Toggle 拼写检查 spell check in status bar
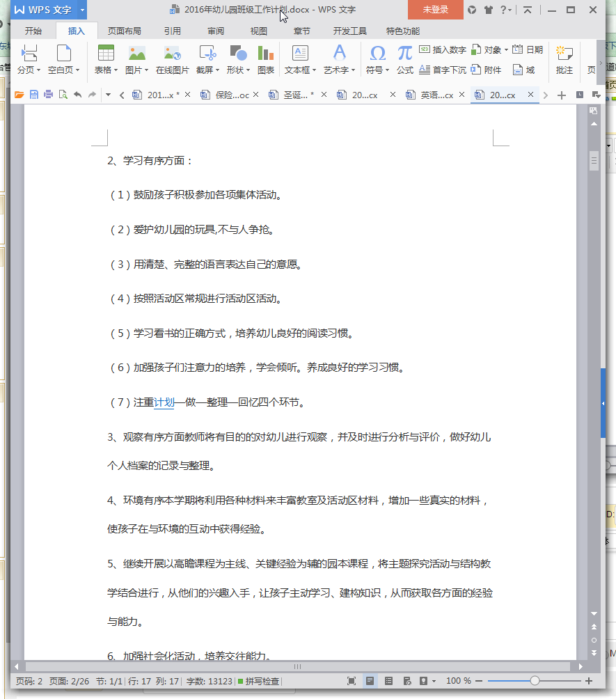616x699 pixels. pyautogui.click(x=258, y=681)
